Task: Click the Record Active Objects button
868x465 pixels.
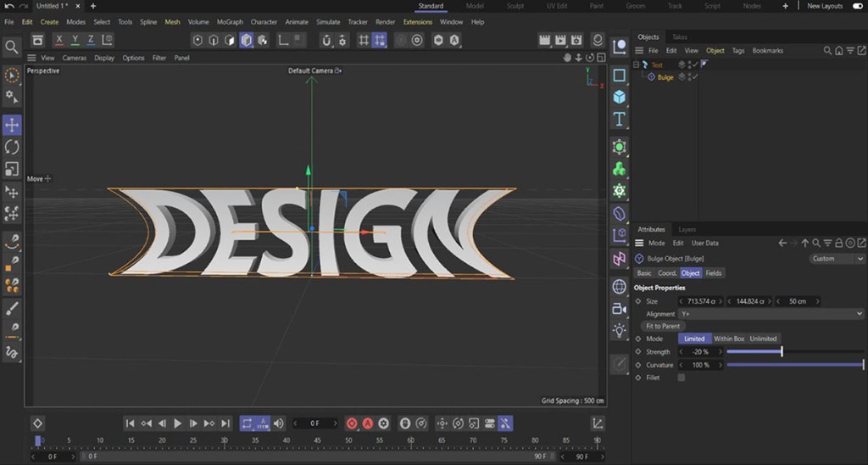Action: tap(352, 423)
